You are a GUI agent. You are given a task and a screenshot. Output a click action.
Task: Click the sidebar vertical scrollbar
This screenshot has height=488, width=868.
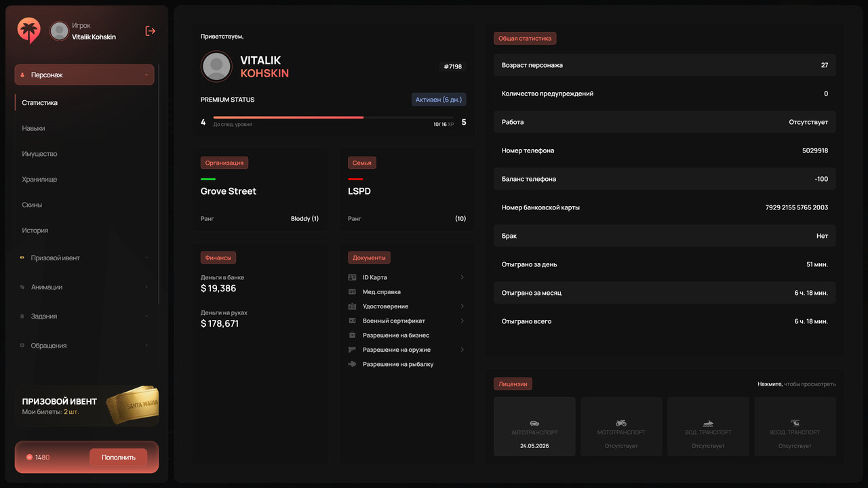159,185
